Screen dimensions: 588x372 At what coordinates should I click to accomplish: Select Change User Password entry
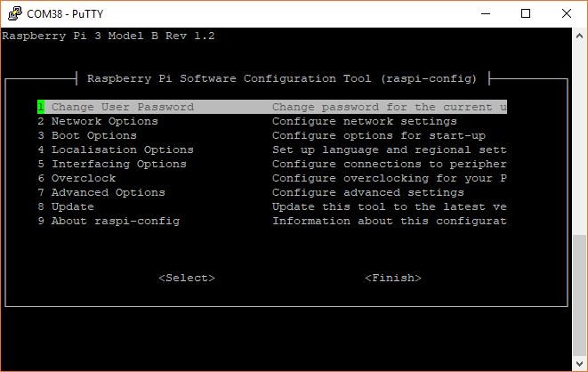click(272, 107)
